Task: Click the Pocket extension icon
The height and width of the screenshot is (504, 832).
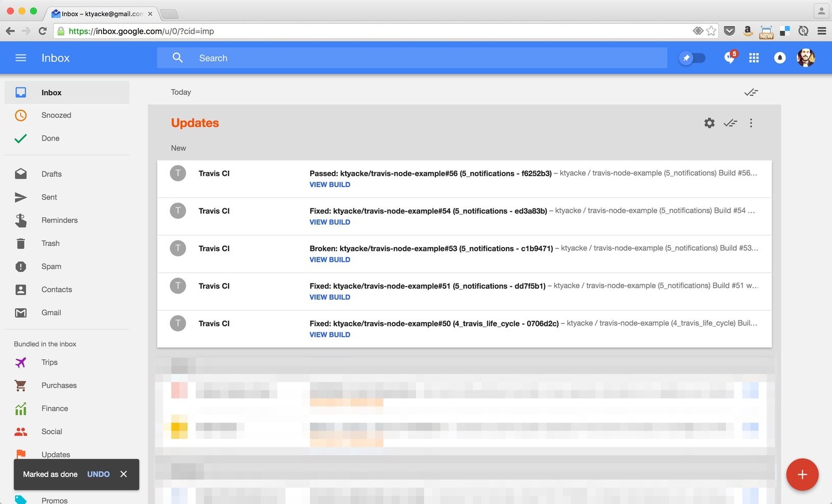Action: click(x=729, y=31)
